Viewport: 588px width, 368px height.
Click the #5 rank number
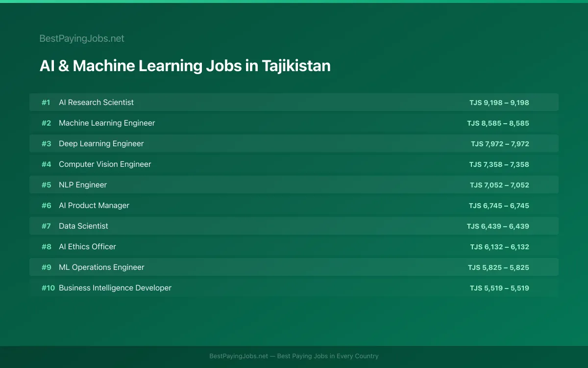click(x=46, y=185)
